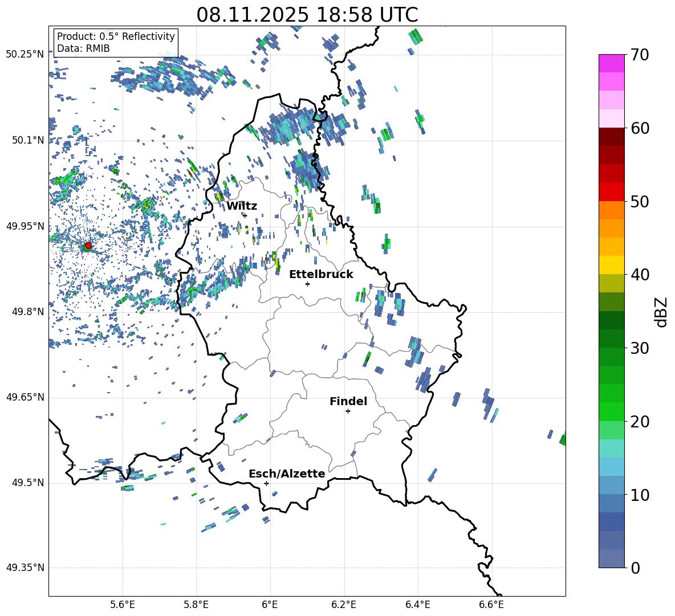Select the Wiltz city label
The image size is (675, 616).
[242, 206]
